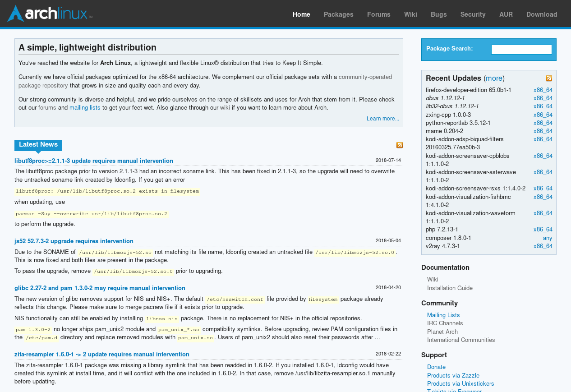Open the Wiki item in top navigation
This screenshot has height=392, width=571.
point(410,15)
